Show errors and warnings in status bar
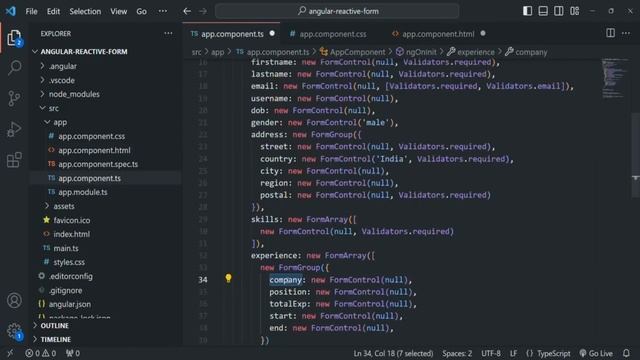Screen dimensions: 640x360 click(x=40, y=353)
